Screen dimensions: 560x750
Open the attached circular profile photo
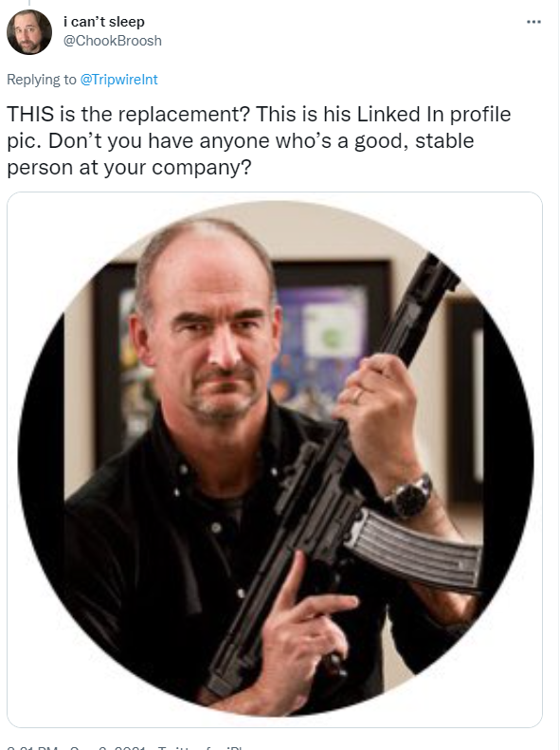(275, 459)
